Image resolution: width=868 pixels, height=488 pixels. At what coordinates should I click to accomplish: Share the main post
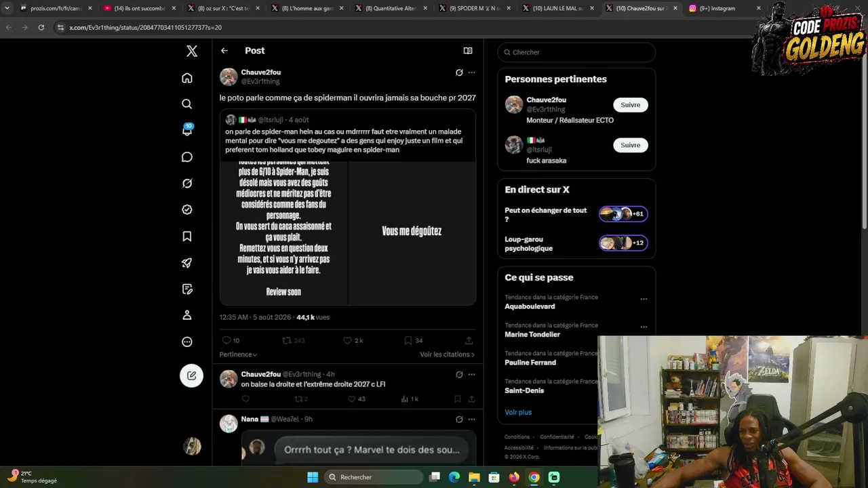[x=469, y=340]
